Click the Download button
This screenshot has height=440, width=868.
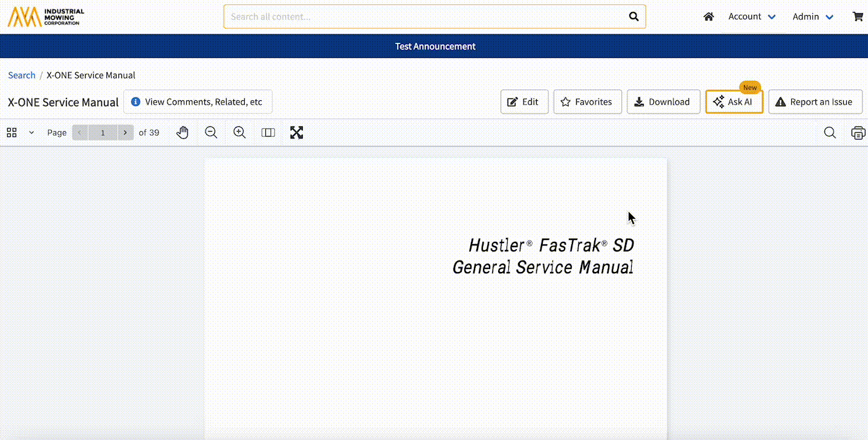(663, 102)
